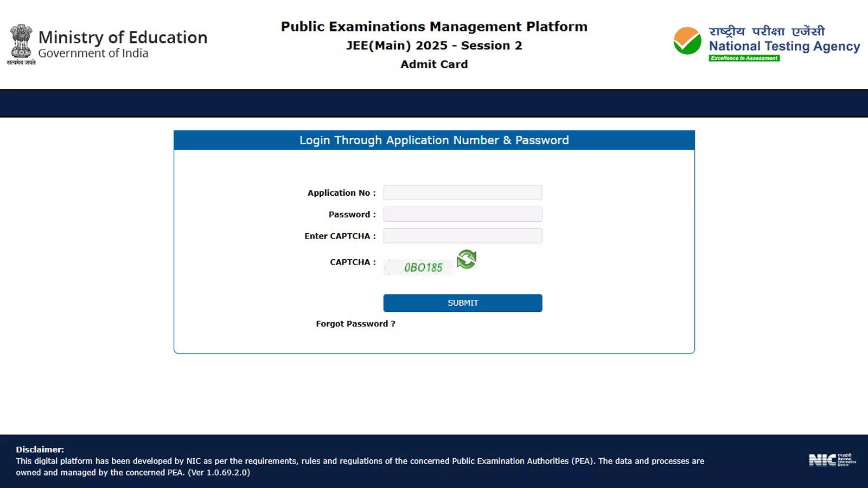Click the Excellence in Assessment tagline banner
The height and width of the screenshot is (488, 868).
point(745,59)
